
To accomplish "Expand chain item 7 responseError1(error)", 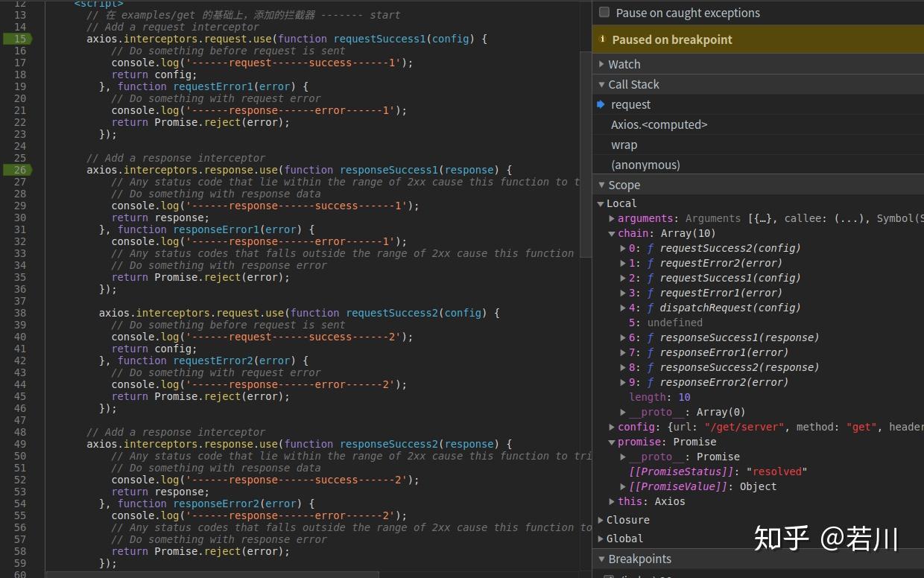I will click(623, 352).
